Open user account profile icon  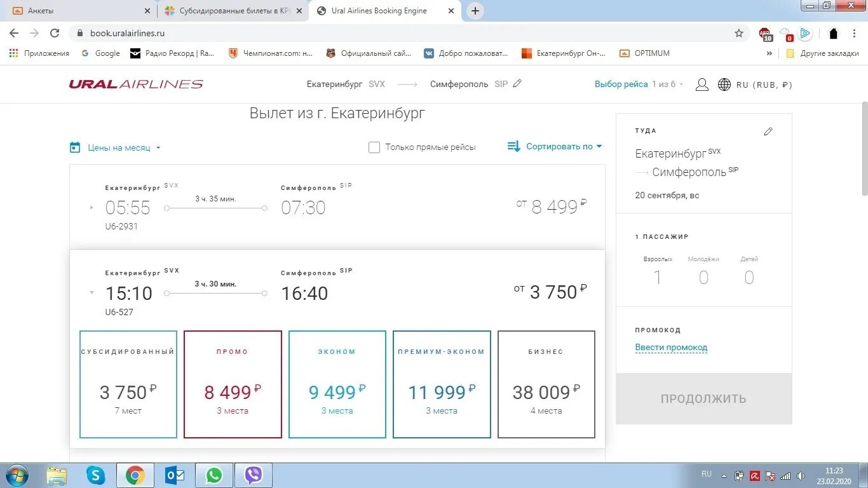[x=702, y=85]
